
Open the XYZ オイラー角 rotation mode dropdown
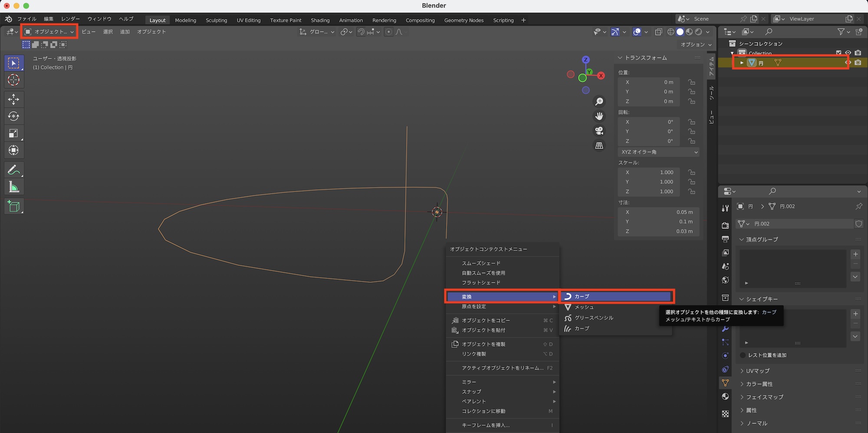[658, 152]
